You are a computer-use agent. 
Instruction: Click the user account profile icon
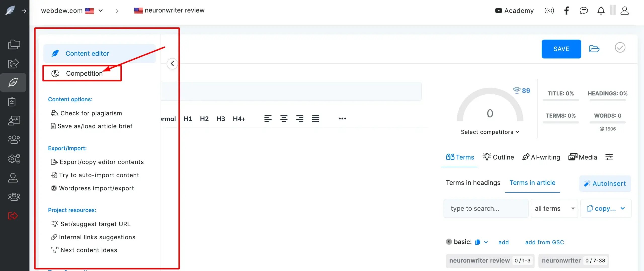[x=624, y=11]
